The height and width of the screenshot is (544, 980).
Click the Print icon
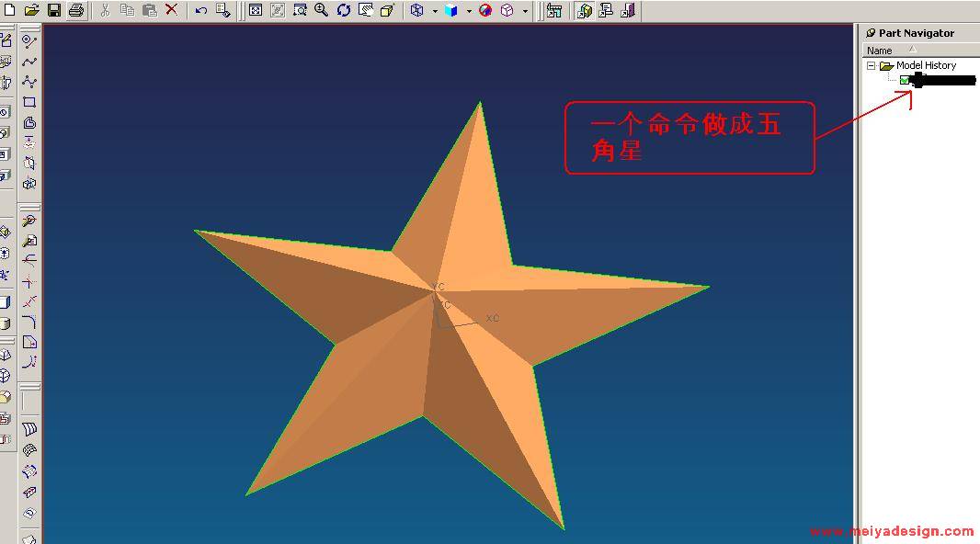76,10
